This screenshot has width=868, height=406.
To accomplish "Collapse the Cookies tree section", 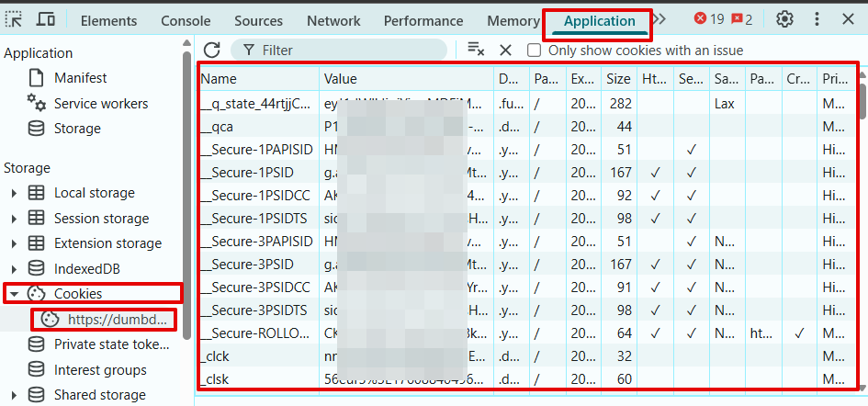I will [14, 294].
